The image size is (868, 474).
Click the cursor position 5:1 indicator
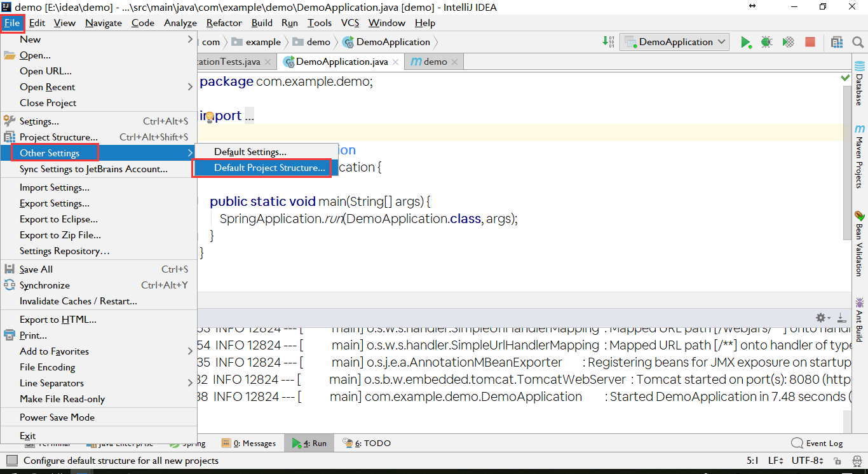752,461
